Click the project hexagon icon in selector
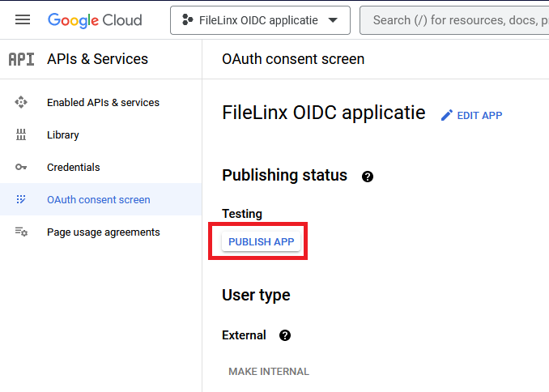Viewport: 549px width, 392px height. click(x=187, y=20)
